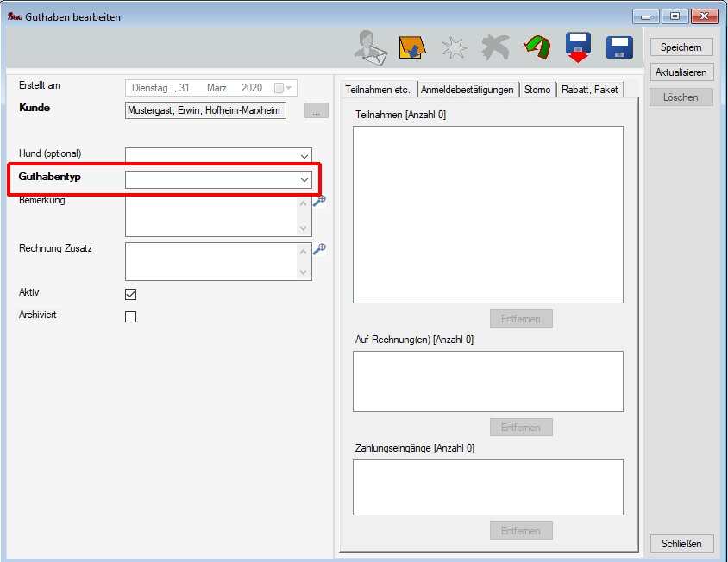The height and width of the screenshot is (562, 728).
Task: Click the save icon with red arrow
Action: coord(579,48)
